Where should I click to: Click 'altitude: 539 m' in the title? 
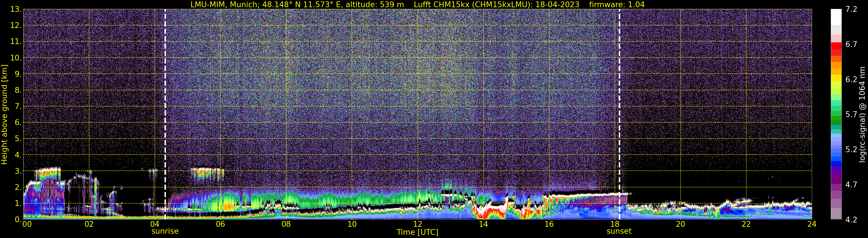tap(375, 5)
